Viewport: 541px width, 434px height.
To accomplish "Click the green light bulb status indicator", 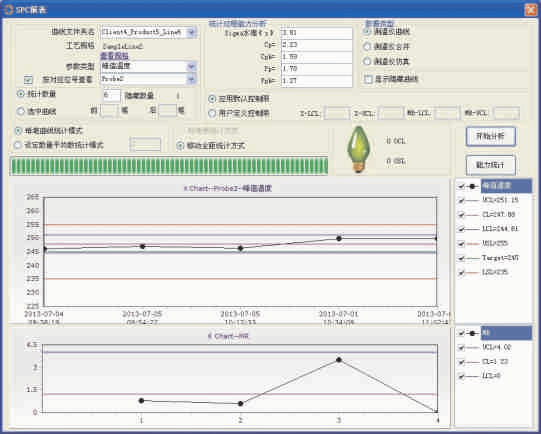I will point(358,149).
